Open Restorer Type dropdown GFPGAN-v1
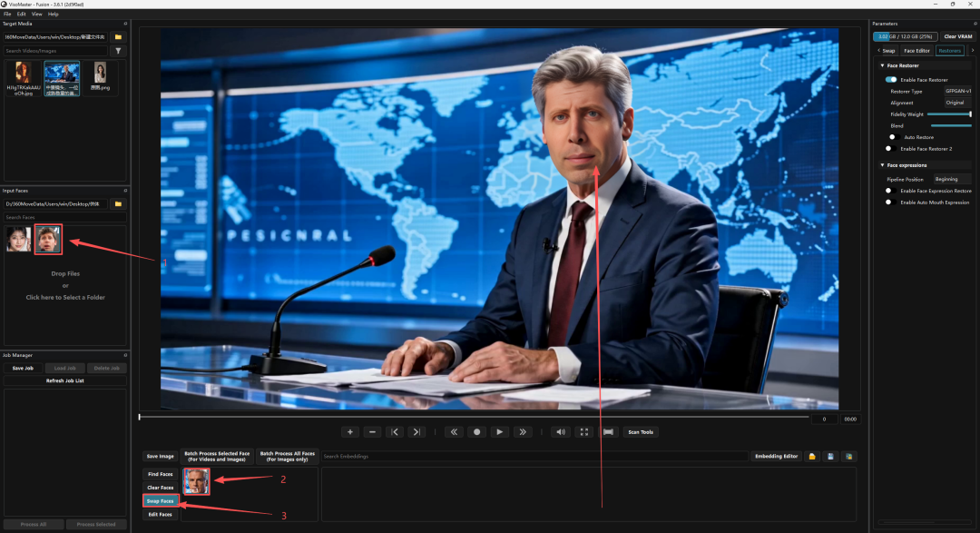980x533 pixels. point(957,92)
